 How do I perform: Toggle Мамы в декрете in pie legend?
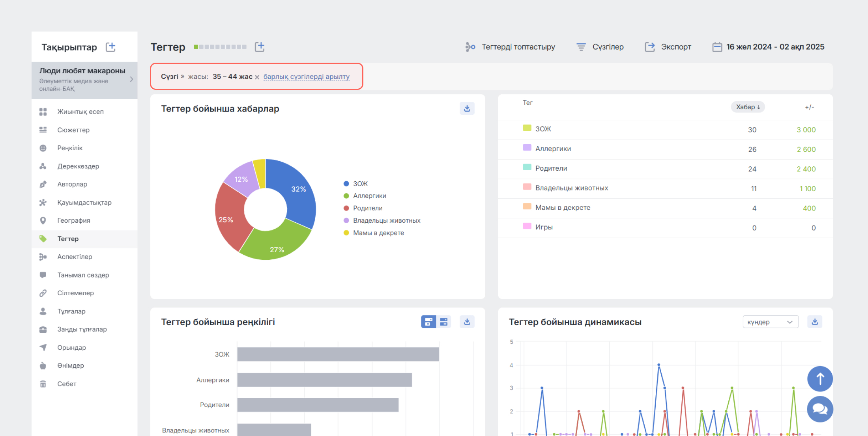click(x=374, y=233)
